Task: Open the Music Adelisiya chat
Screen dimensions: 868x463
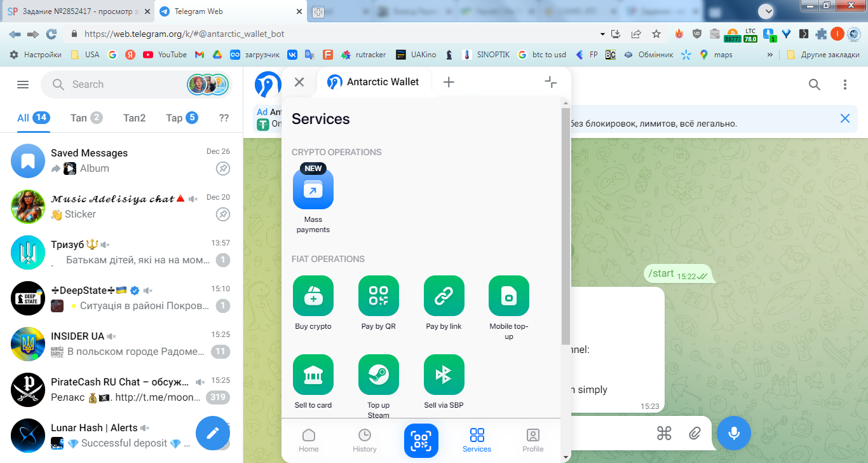Action: (121, 207)
